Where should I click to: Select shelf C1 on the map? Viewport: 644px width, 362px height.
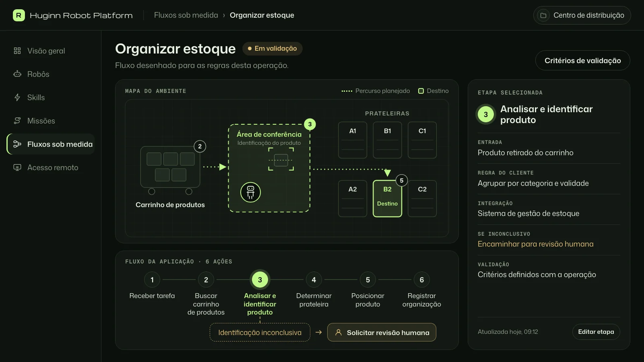click(x=422, y=140)
